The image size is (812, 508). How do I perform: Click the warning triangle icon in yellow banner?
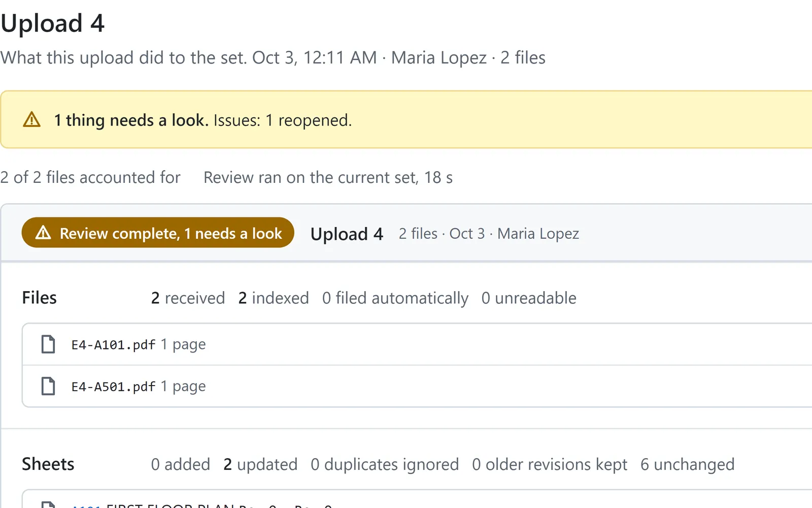point(32,119)
